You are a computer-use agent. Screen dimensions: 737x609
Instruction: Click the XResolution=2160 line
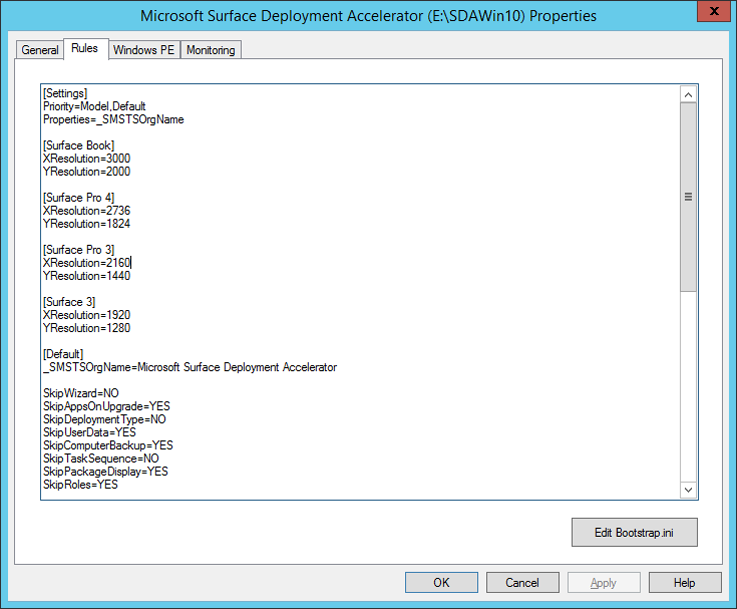point(86,263)
